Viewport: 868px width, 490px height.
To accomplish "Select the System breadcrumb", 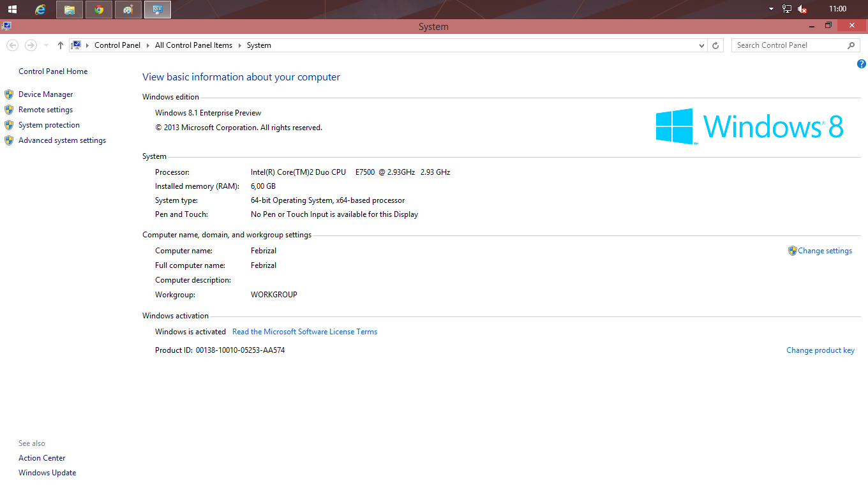I will click(259, 45).
